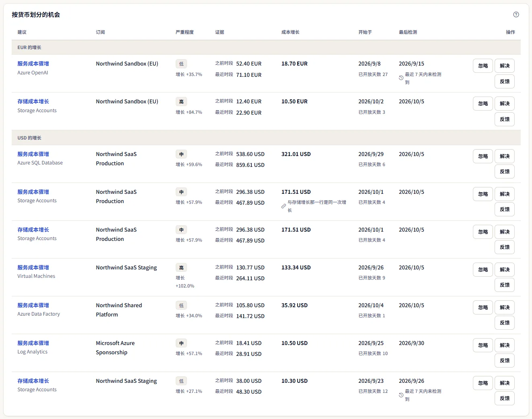The width and height of the screenshot is (532, 419).
Task: Click the 严重程度 column header
Action: [185, 32]
